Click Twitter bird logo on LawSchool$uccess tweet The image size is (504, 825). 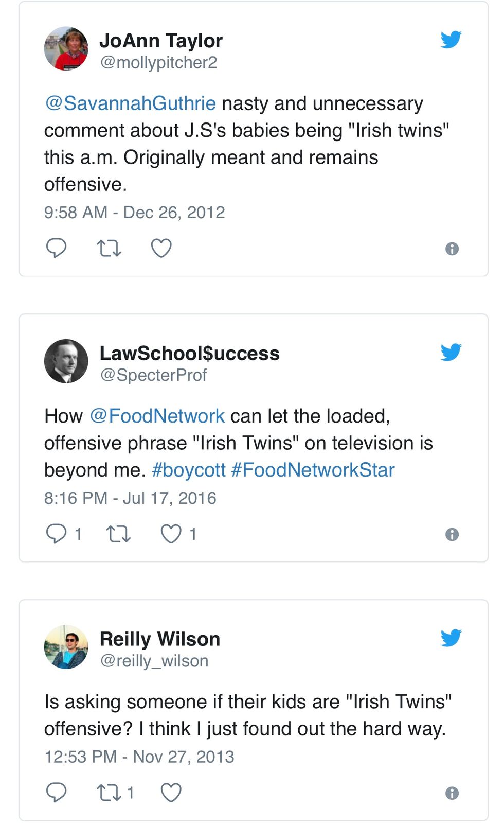point(451,352)
